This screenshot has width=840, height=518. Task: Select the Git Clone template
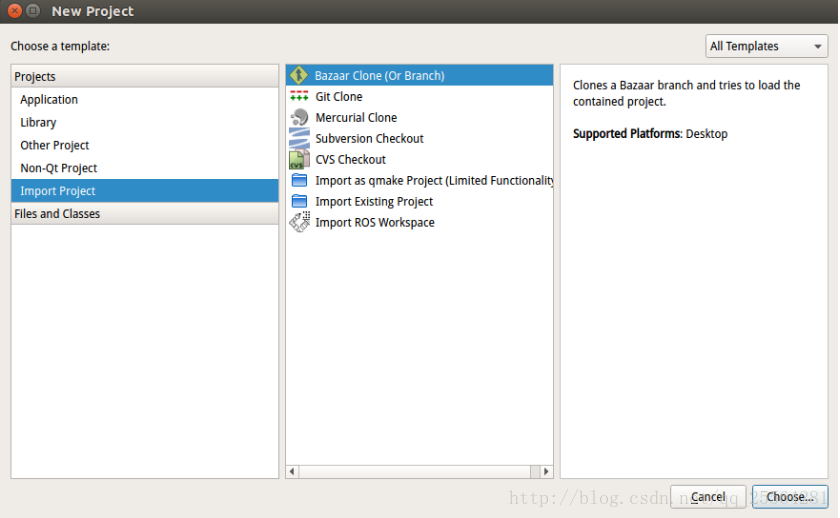pos(419,96)
